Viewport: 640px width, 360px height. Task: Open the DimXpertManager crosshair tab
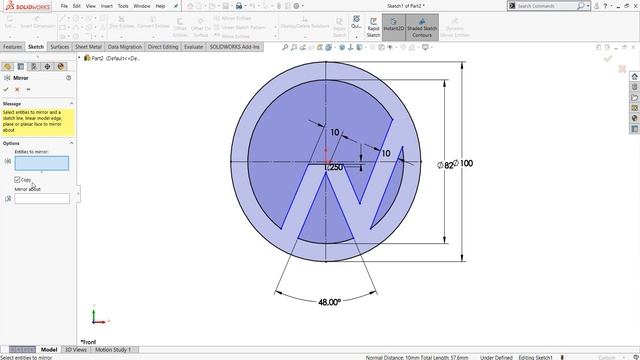pyautogui.click(x=47, y=67)
